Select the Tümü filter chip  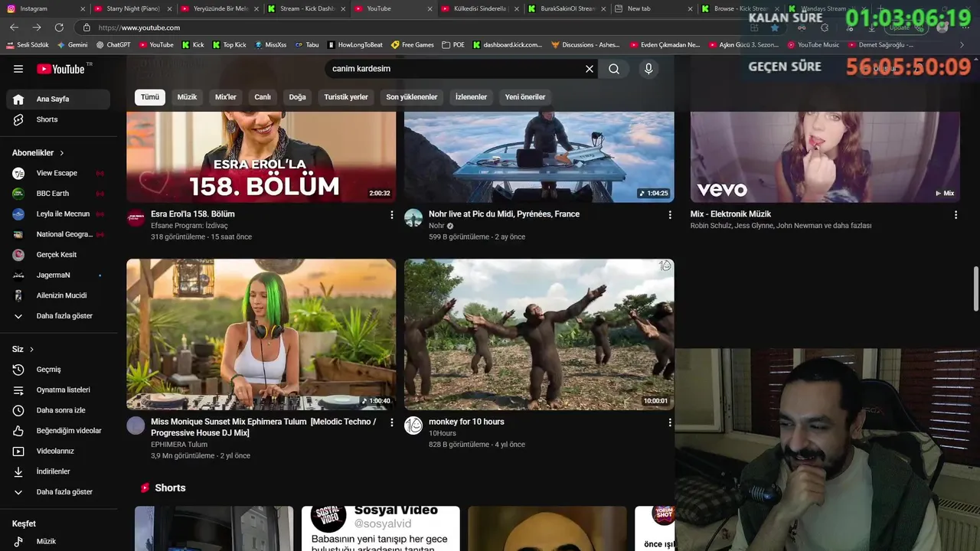[150, 97]
